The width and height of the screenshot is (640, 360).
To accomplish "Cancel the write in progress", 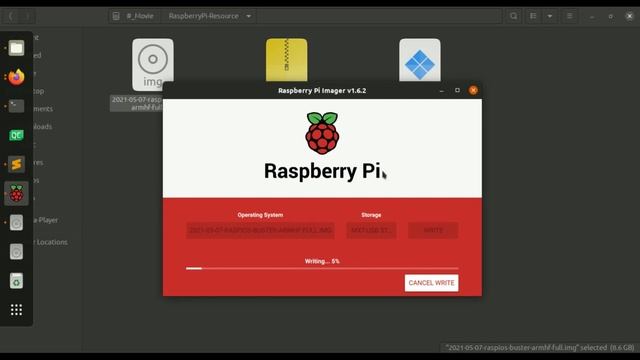I will pyautogui.click(x=431, y=283).
